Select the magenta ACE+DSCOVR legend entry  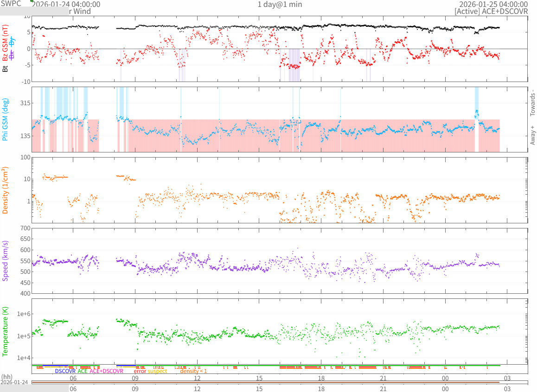[x=106, y=371]
